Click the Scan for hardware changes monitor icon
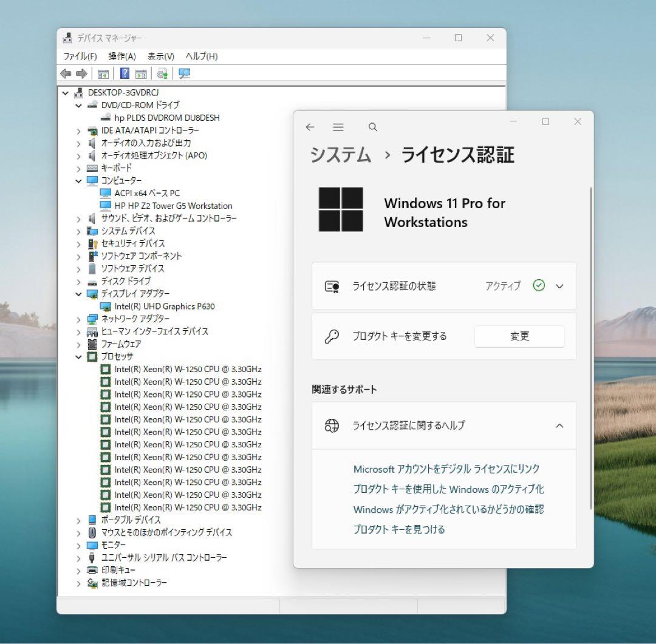656x644 pixels. click(184, 74)
